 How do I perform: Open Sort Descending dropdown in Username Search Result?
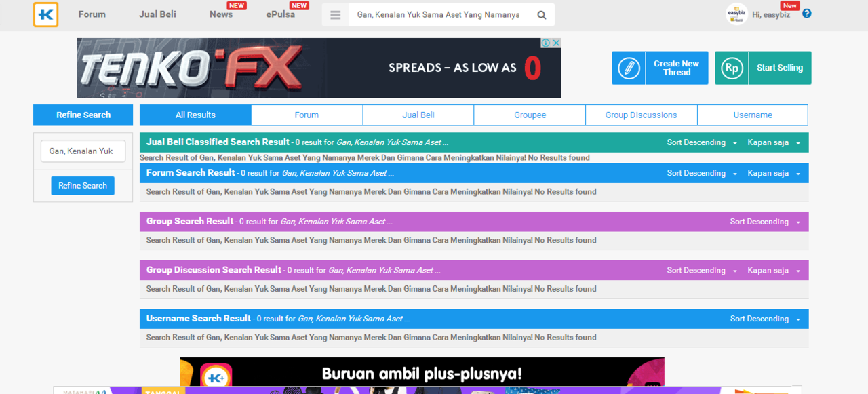click(x=765, y=319)
